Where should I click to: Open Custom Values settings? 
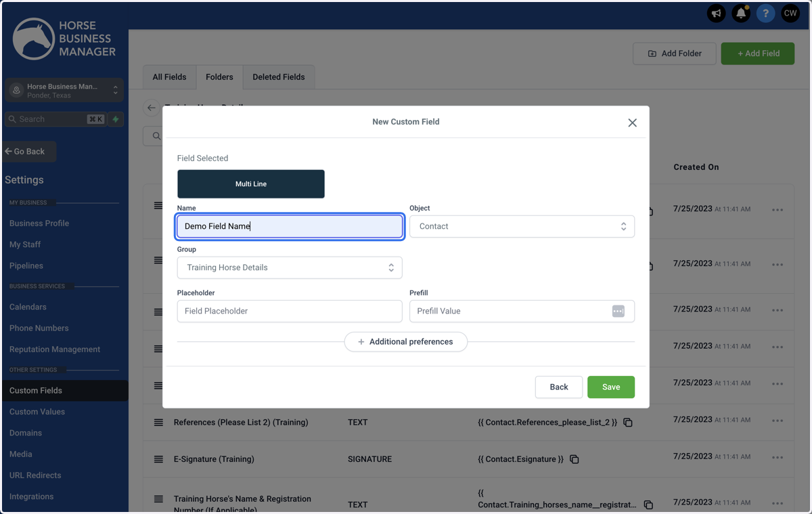tap(37, 412)
